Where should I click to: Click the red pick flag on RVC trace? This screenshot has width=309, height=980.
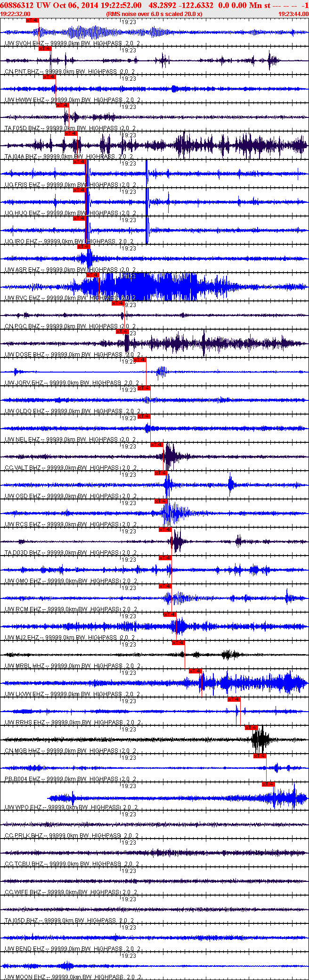coord(92,275)
